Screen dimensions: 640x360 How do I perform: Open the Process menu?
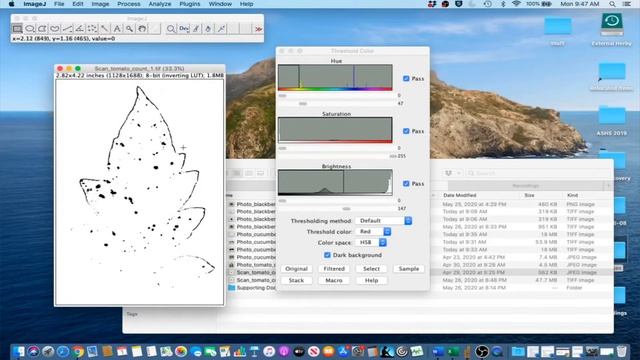click(129, 4)
